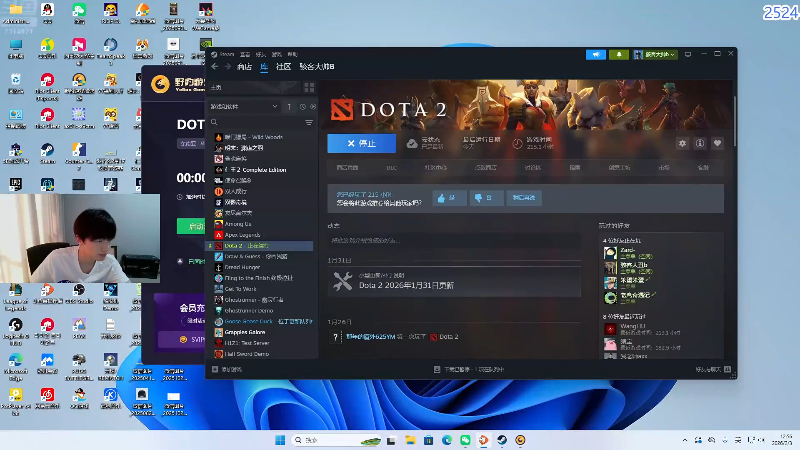Open WeChat from the taskbar
The image size is (800, 450).
click(x=465, y=440)
